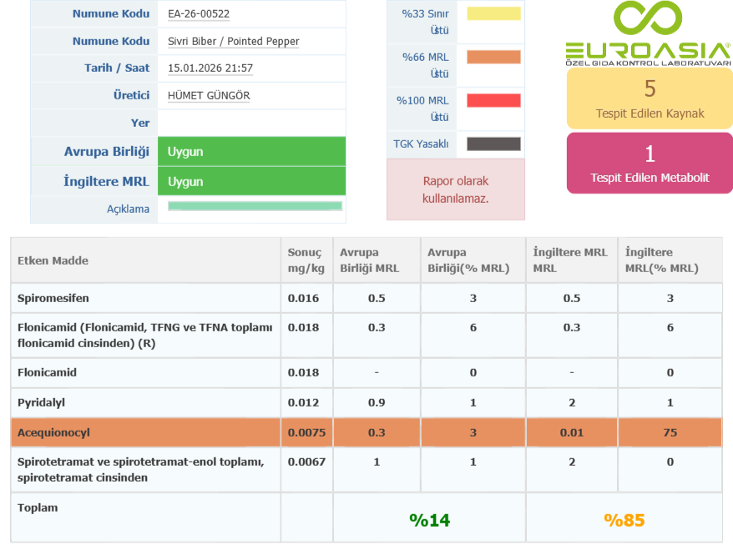Open the 5 Tespit Edilen Kaynak card
733x560 pixels.
[650, 98]
